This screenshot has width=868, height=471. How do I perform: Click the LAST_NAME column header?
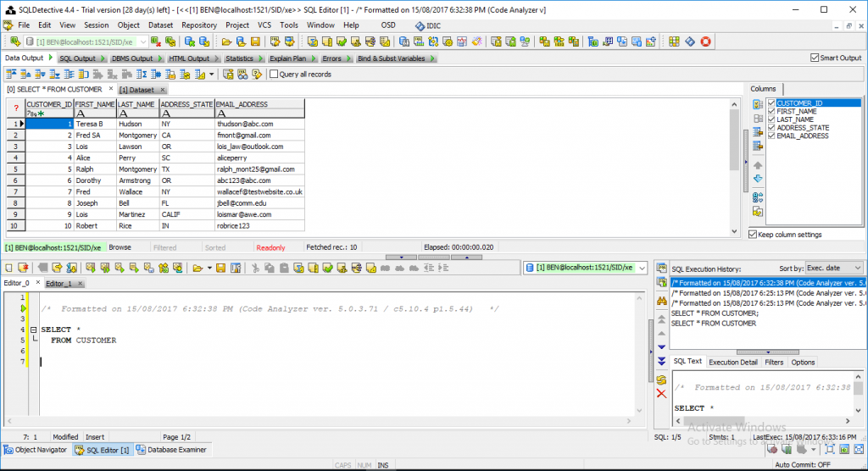coord(137,104)
